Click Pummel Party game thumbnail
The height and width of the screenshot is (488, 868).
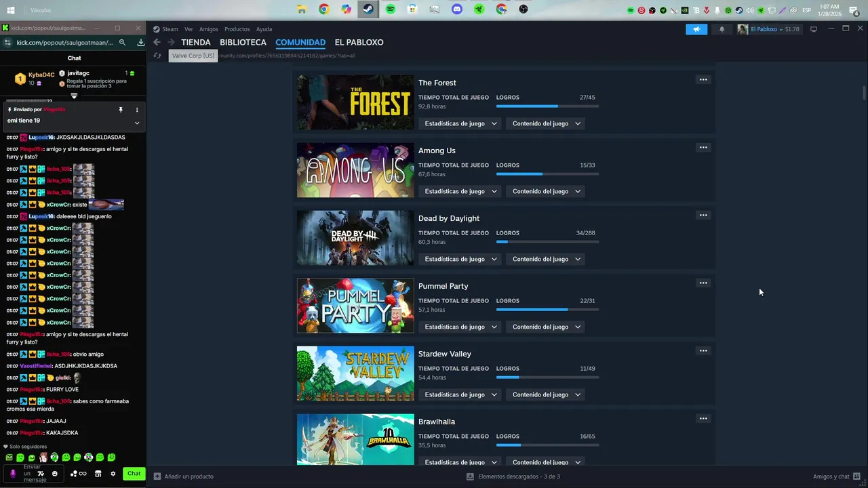pos(355,306)
